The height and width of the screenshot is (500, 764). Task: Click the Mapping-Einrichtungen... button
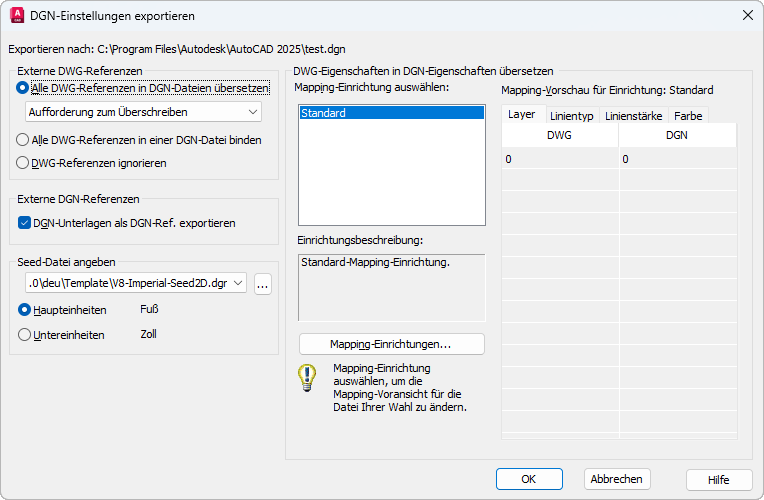pos(391,344)
